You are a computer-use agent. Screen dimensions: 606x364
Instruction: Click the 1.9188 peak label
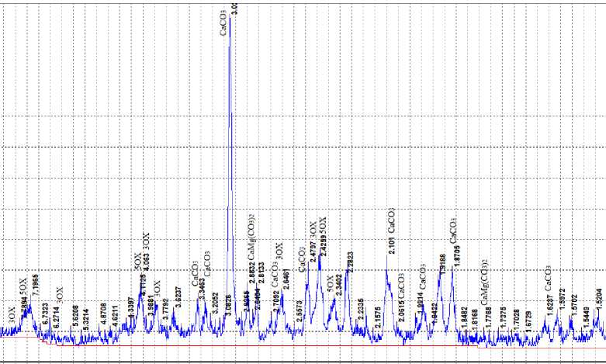coord(443,264)
